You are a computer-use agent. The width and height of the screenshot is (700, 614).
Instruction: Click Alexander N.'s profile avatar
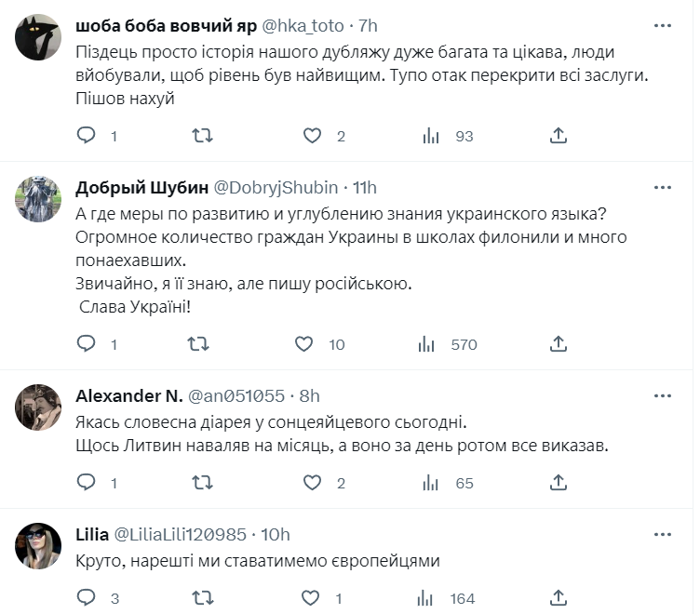[x=39, y=407]
